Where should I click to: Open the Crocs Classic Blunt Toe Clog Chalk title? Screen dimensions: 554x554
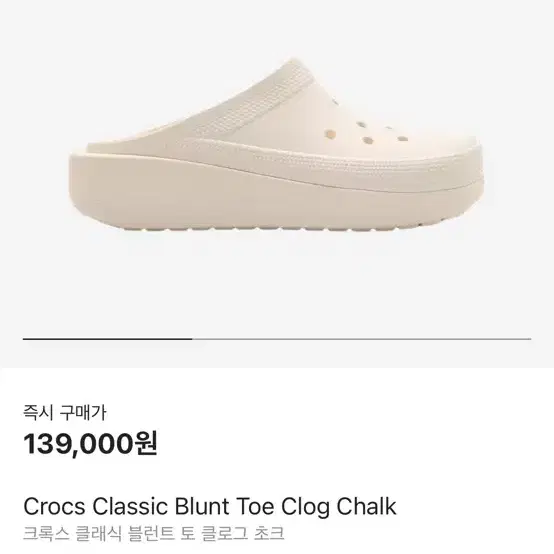click(x=210, y=506)
